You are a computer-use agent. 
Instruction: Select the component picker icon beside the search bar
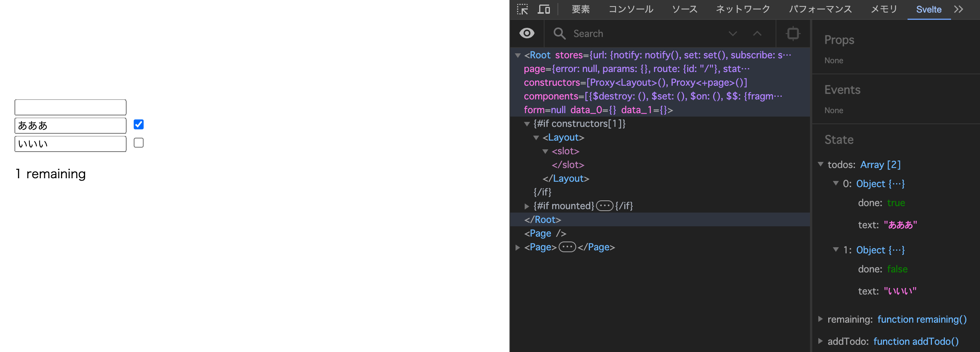click(793, 34)
